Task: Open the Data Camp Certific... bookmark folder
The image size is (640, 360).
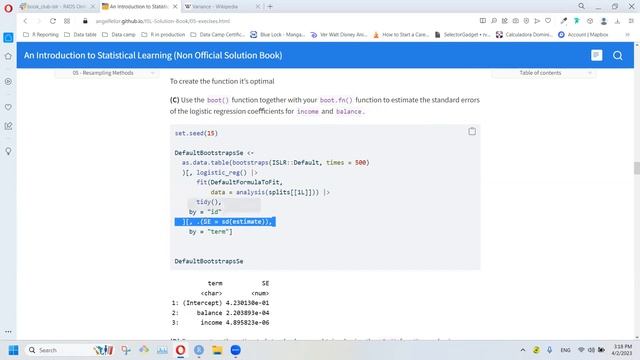Action: (218, 35)
